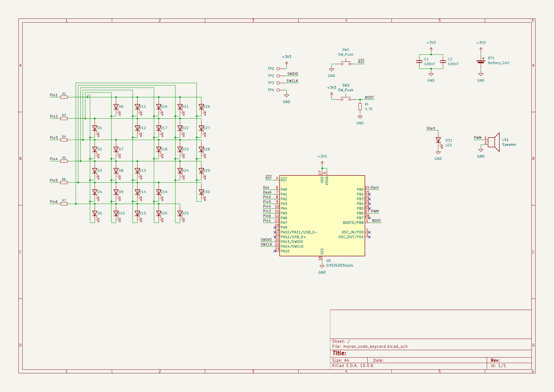Click the Id: 1/1 text
The width and height of the screenshot is (554, 392).
click(498, 365)
